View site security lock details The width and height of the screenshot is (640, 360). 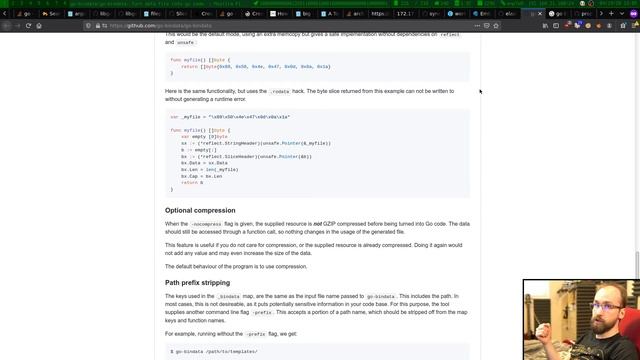(98, 26)
